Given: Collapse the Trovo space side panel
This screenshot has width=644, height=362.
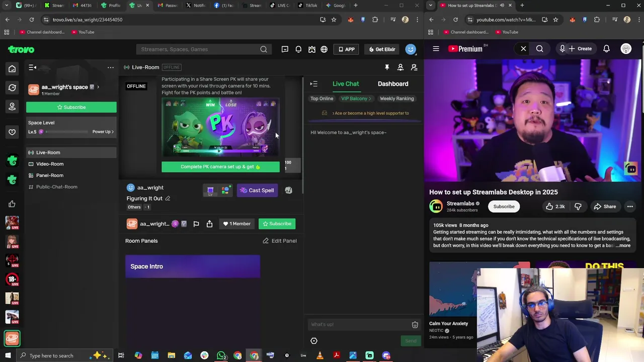Looking at the screenshot, I should pos(32,67).
